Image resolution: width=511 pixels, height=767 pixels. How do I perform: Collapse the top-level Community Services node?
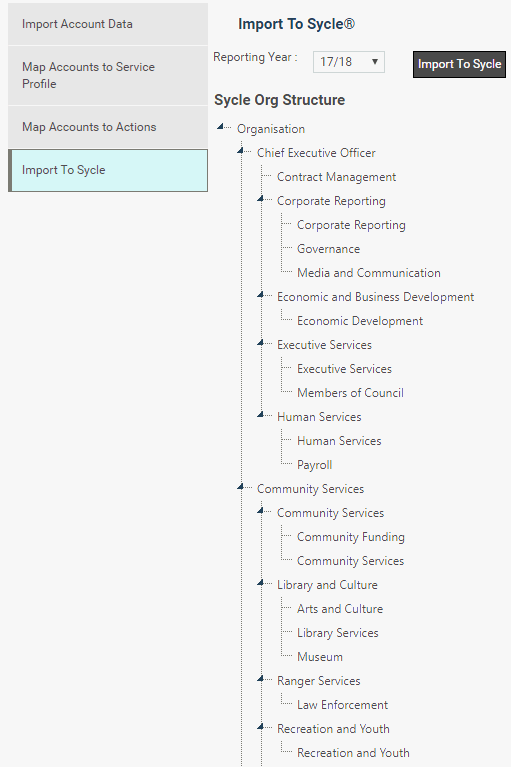pos(240,487)
